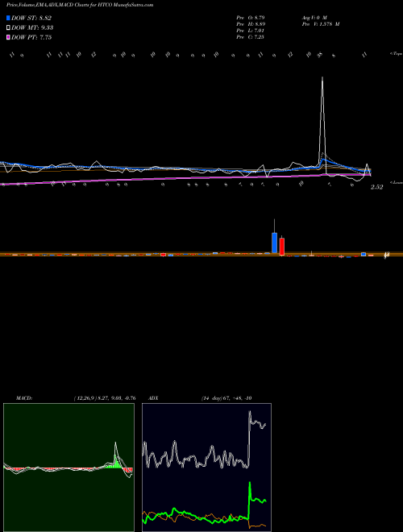Select the 'DOW MT: 9.33' legend text
The image size is (403, 532).
click(32, 27)
